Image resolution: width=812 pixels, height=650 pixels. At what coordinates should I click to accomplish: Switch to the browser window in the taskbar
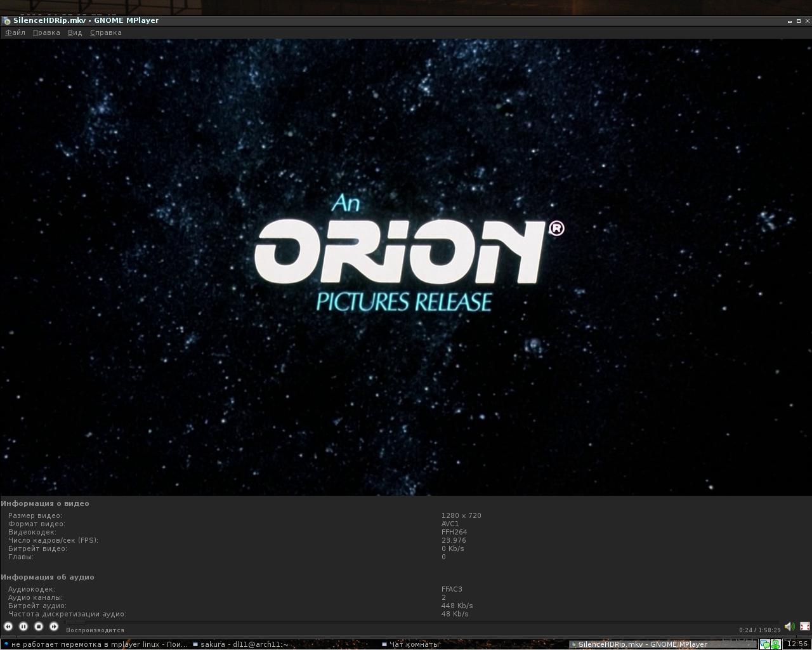coord(95,644)
